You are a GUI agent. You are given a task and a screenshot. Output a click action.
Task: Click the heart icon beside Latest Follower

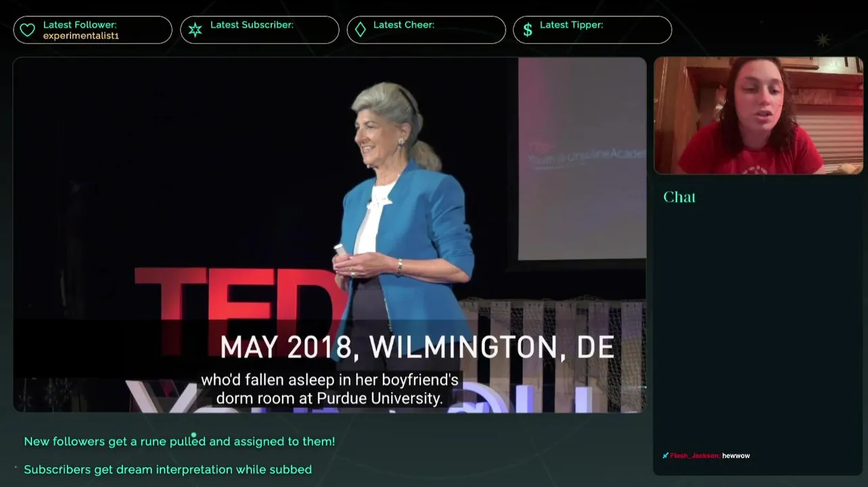[27, 30]
